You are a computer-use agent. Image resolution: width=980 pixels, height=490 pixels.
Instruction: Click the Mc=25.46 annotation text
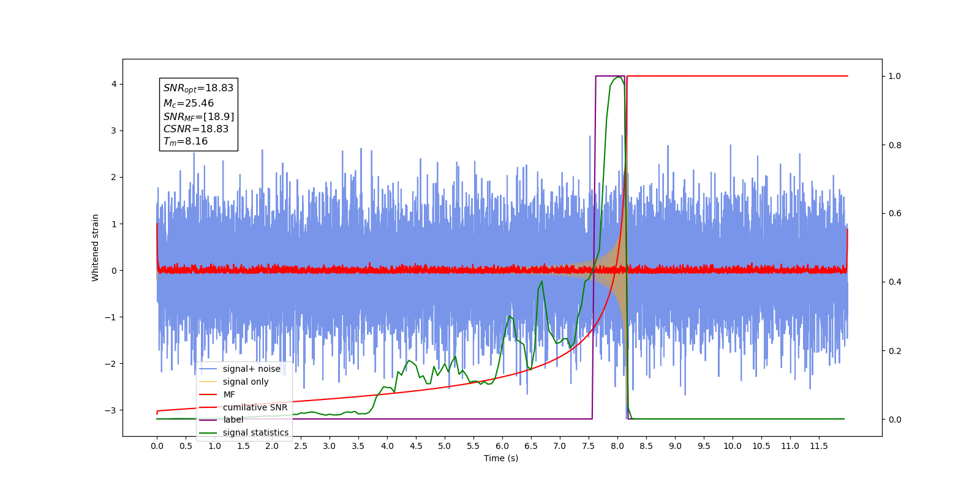click(x=189, y=104)
